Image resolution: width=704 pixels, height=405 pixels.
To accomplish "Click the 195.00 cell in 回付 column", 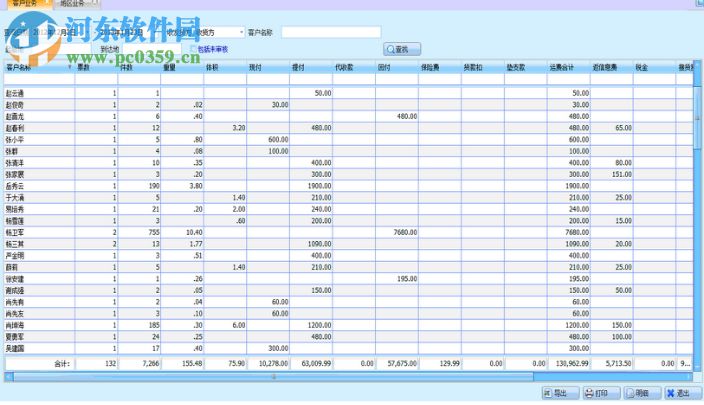I will click(397, 279).
